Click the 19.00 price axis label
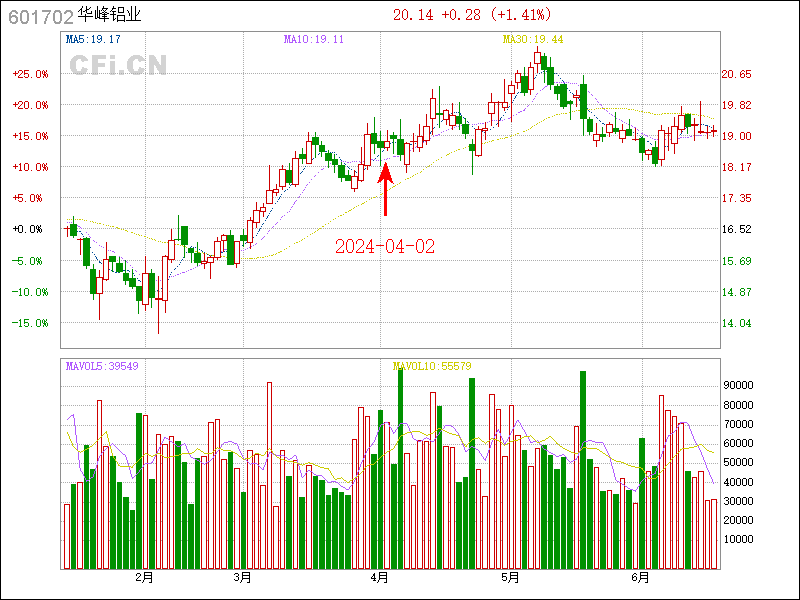800x600 pixels. point(736,136)
